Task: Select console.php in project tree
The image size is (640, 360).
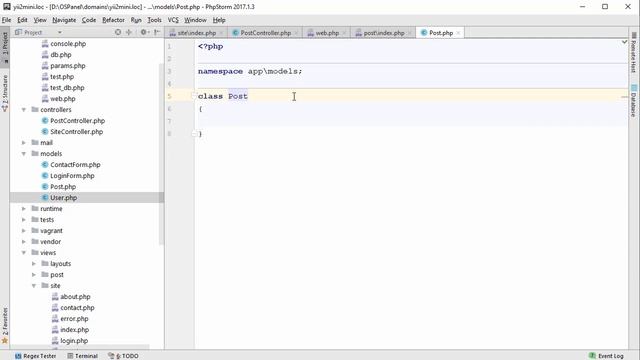Action: point(68,44)
